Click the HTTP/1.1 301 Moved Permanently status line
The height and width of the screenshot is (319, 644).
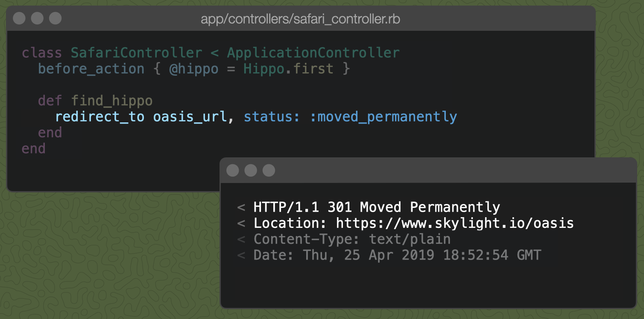(x=377, y=207)
